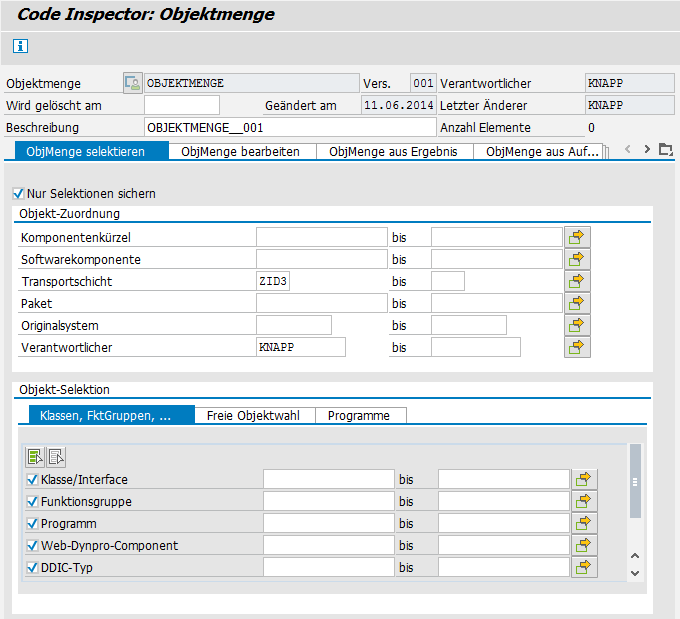Click the Paket from-field

click(x=321, y=303)
